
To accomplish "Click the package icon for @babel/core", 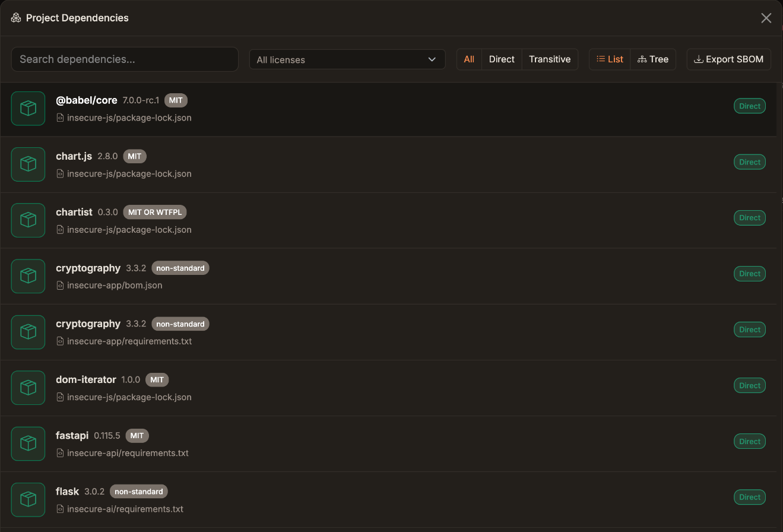I will (x=28, y=109).
